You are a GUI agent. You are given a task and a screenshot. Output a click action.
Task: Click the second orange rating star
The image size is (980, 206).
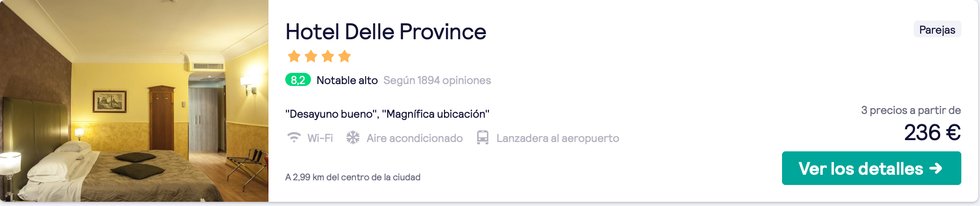311,57
